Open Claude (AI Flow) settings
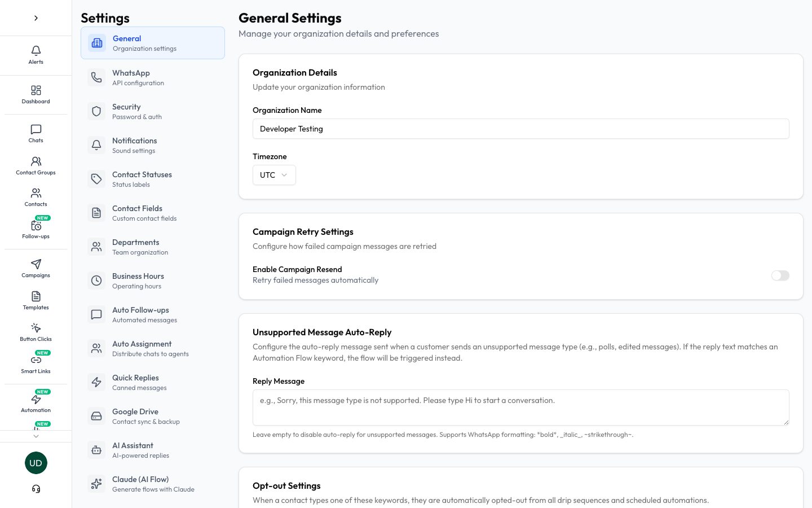 [153, 484]
